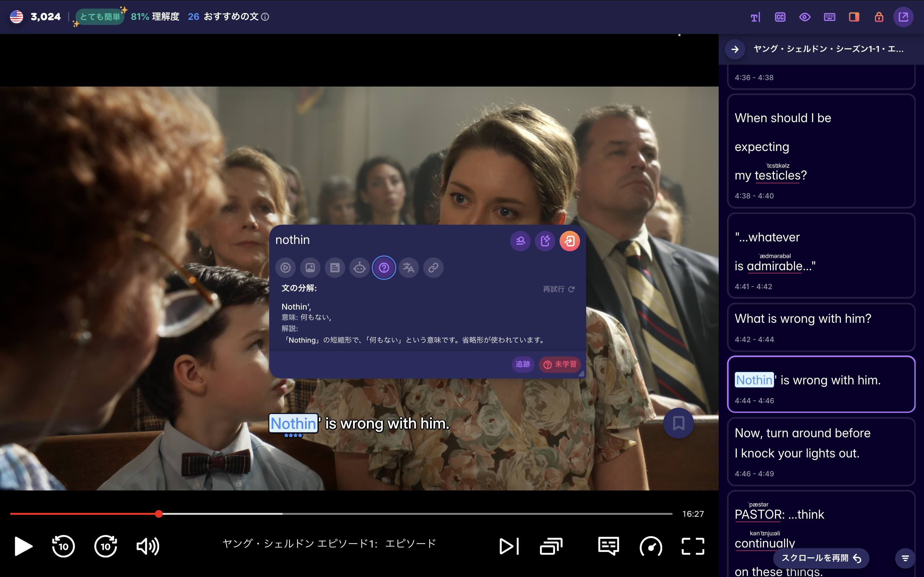Viewport: 924px width, 577px height.
Task: Click the lock icon in the top toolbar
Action: tap(879, 17)
